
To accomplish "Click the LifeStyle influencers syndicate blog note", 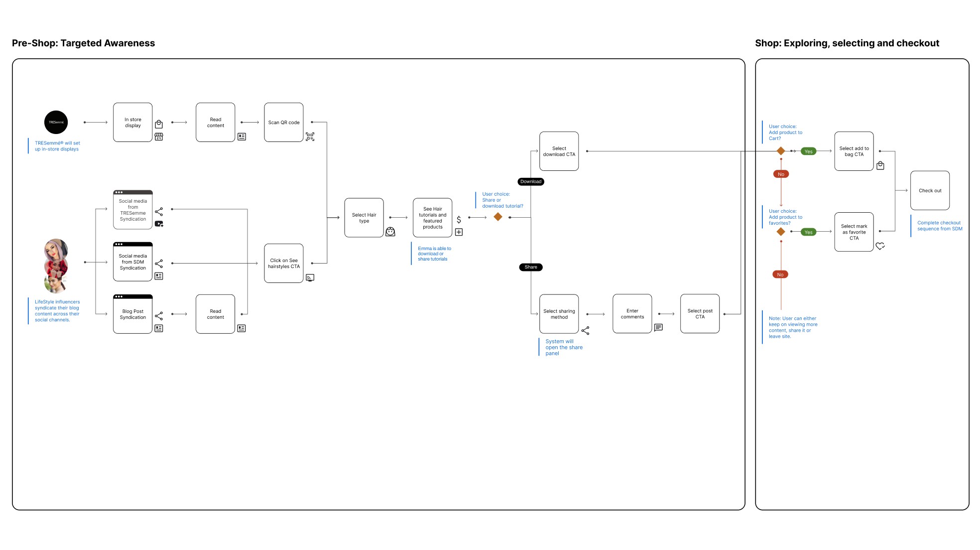I will pyautogui.click(x=57, y=311).
